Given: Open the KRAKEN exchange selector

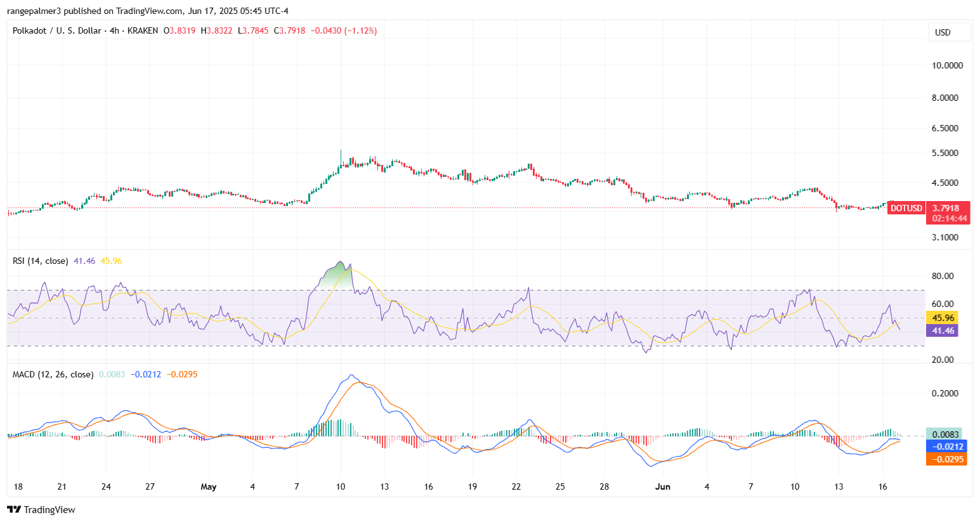Looking at the screenshot, I should [x=143, y=29].
